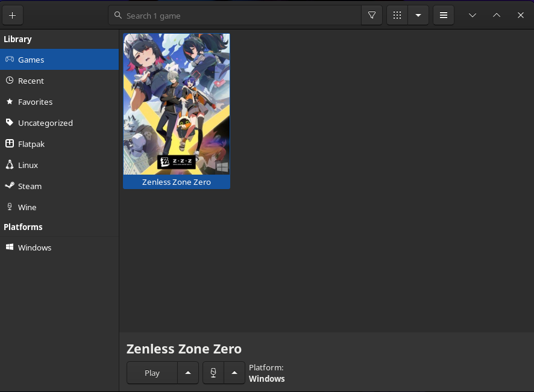
Task: Click the Wine glass icon in sidebar
Action: point(9,207)
